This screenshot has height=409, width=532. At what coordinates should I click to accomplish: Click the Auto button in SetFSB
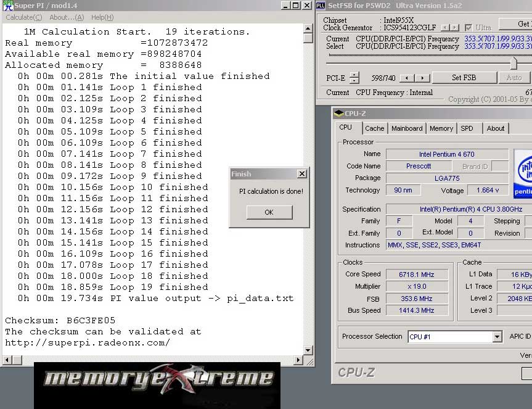[x=514, y=78]
